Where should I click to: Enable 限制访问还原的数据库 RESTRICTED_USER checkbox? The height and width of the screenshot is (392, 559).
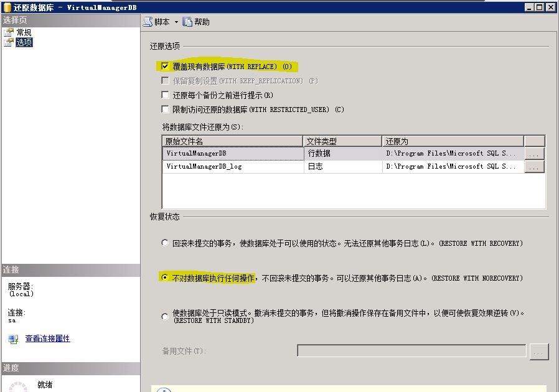click(165, 110)
